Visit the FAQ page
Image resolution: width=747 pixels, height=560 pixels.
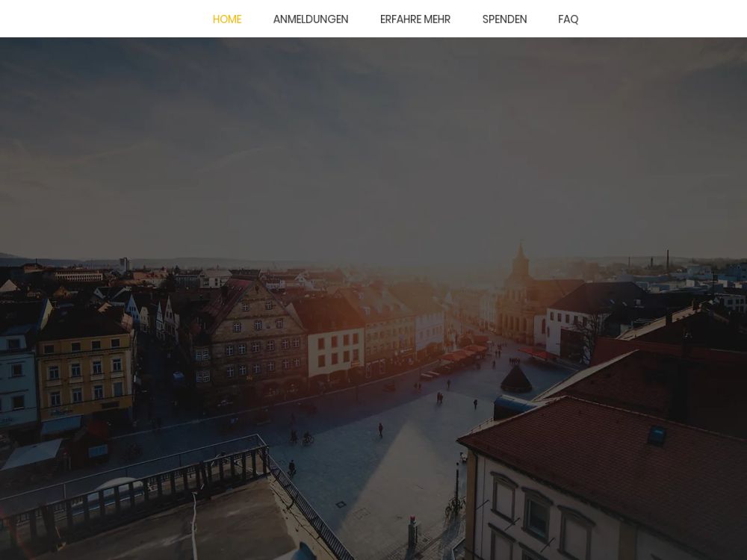568,19
